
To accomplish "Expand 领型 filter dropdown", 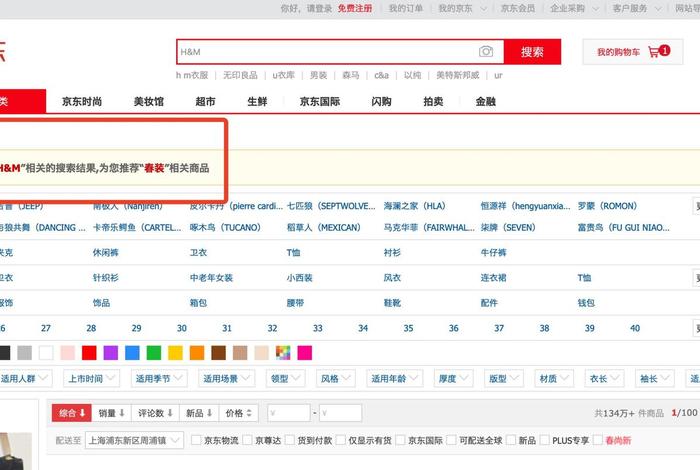I will coord(285,378).
